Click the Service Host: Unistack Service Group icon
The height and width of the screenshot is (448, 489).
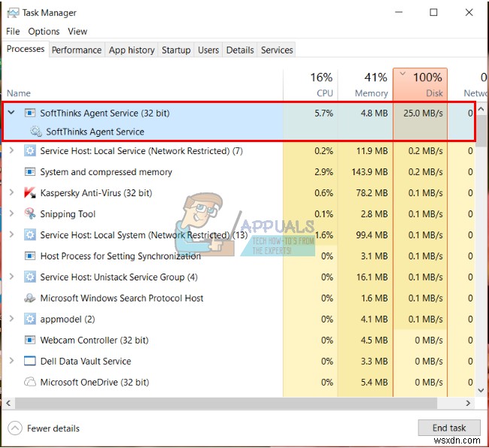click(x=30, y=277)
